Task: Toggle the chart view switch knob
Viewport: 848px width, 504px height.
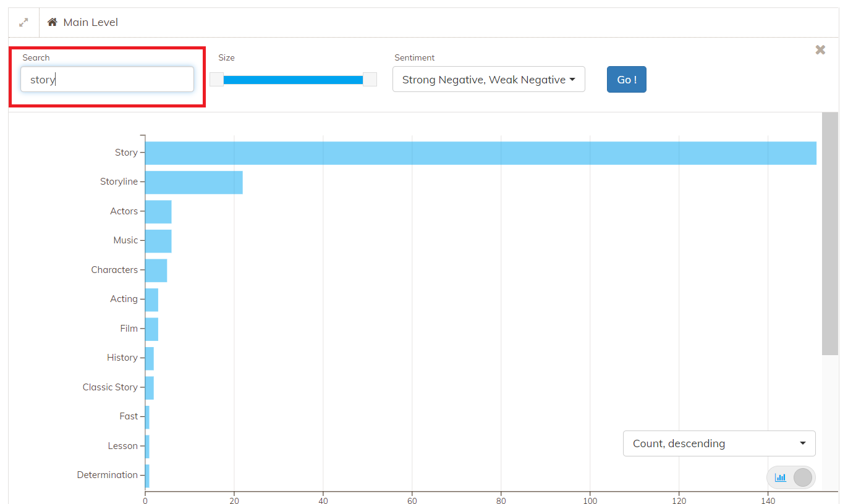Action: (x=802, y=477)
